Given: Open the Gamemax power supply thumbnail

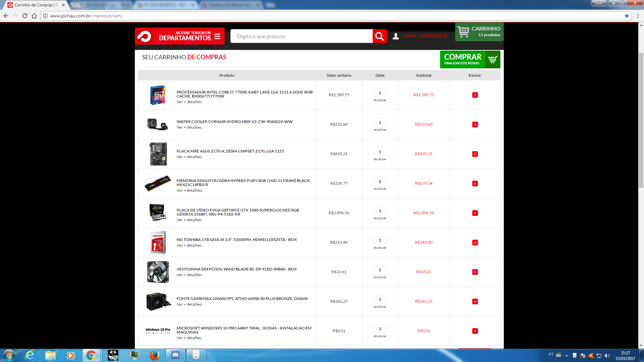Looking at the screenshot, I should point(159,301).
